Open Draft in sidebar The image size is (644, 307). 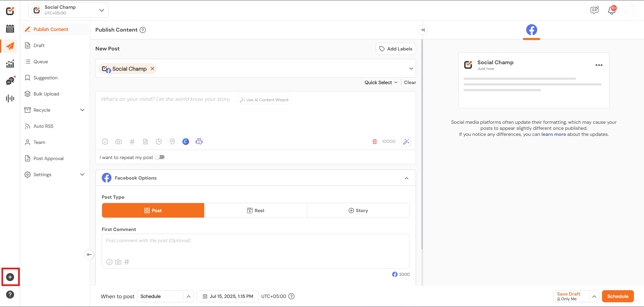tap(55, 45)
